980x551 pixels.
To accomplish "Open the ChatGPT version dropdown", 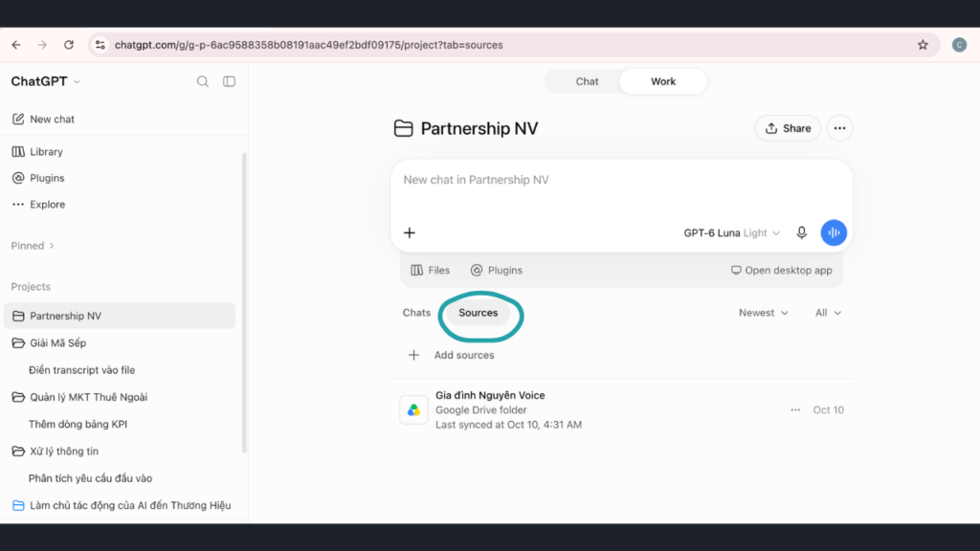I will [x=46, y=82].
